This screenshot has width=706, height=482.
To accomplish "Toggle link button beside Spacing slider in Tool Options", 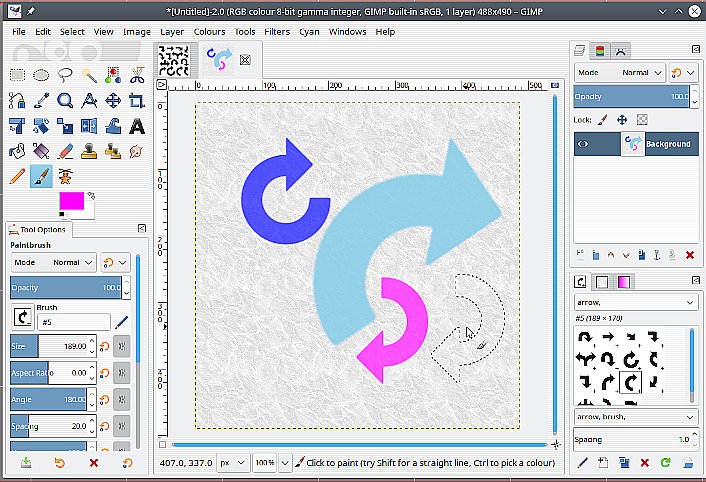I will pyautogui.click(x=122, y=426).
